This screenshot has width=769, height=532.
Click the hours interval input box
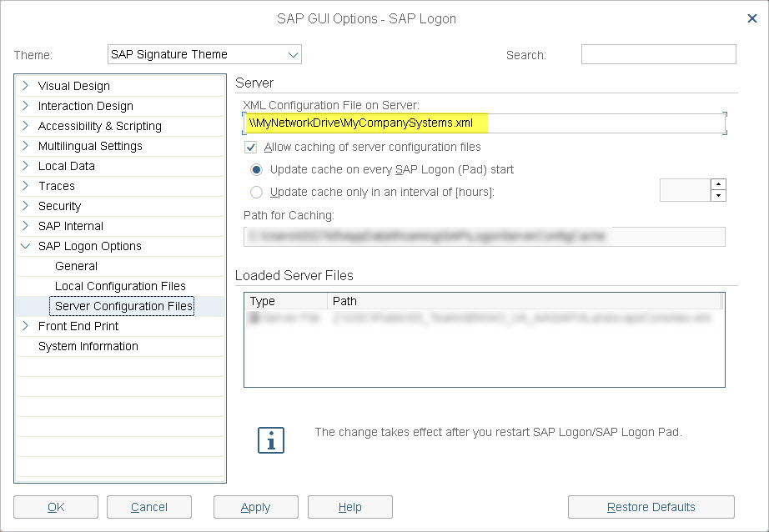[685, 190]
